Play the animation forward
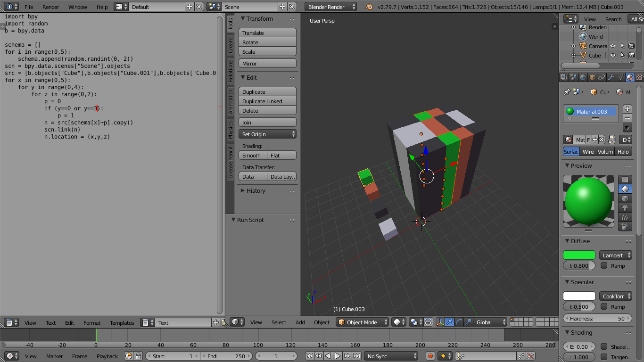The height and width of the screenshot is (362, 644). [x=338, y=356]
